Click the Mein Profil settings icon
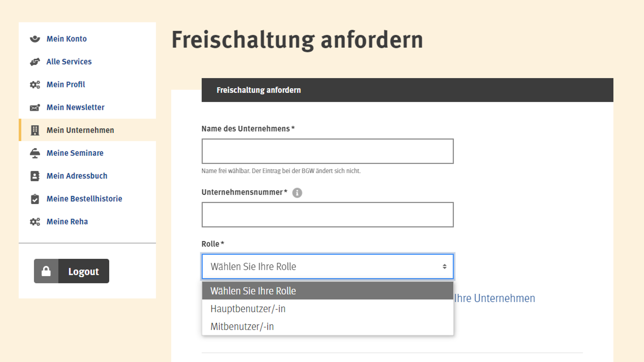 click(x=35, y=84)
